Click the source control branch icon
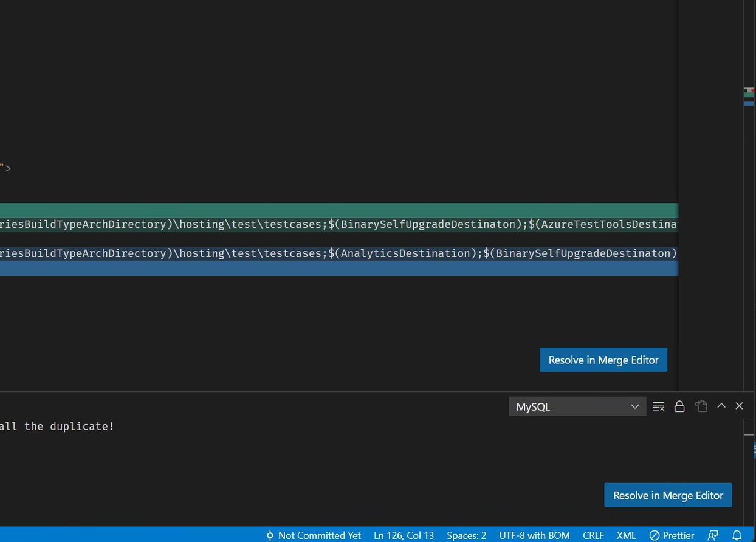 click(x=270, y=535)
